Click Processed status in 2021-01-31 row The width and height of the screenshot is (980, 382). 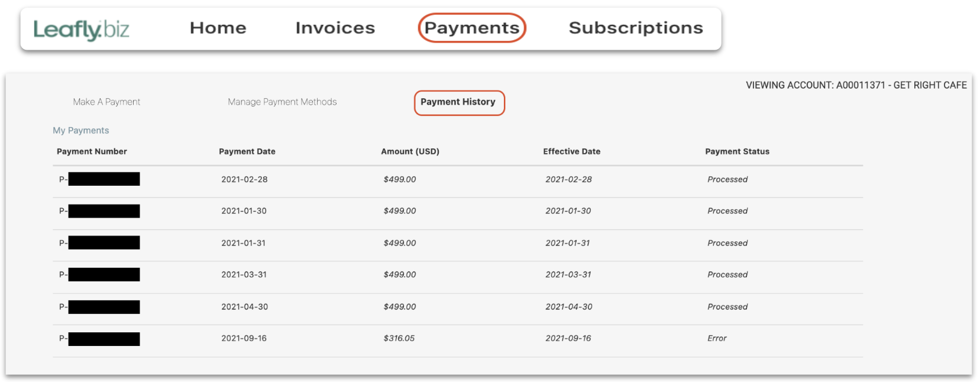(x=727, y=243)
